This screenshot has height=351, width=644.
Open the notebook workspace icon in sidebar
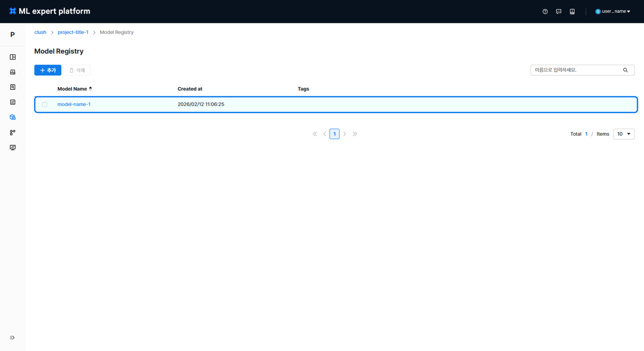tap(13, 72)
